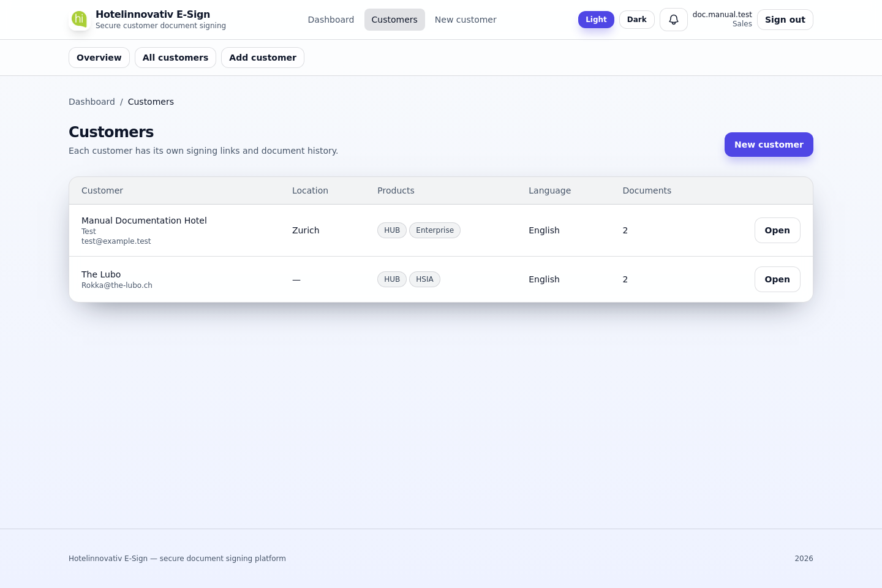The height and width of the screenshot is (588, 882).
Task: Click English in Manual Documentation Hotel row
Action: 544,230
